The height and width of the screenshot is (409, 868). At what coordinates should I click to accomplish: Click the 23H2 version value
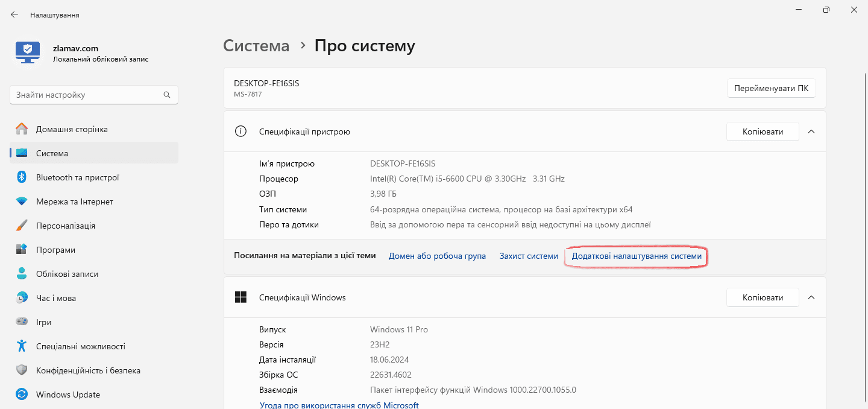point(381,344)
